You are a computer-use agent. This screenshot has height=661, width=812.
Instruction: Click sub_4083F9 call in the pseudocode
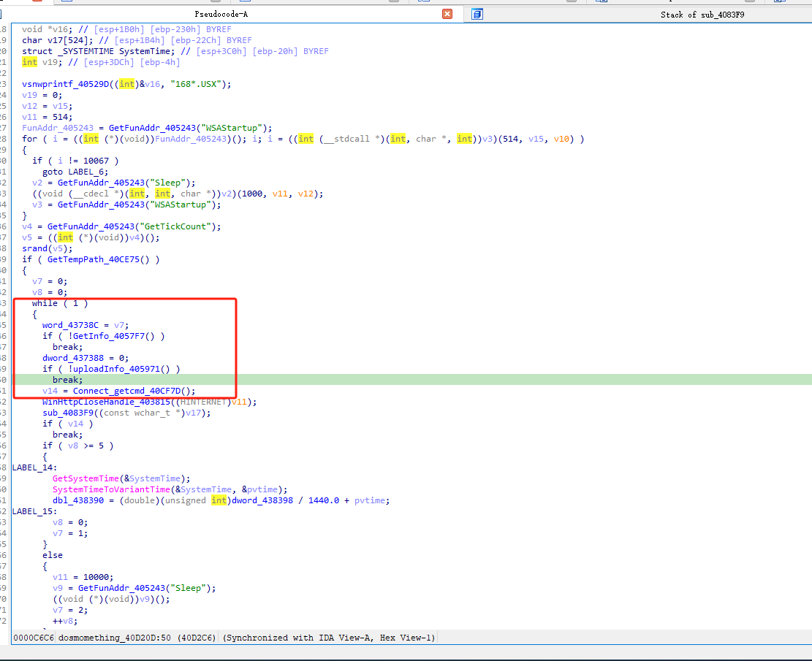[x=68, y=413]
